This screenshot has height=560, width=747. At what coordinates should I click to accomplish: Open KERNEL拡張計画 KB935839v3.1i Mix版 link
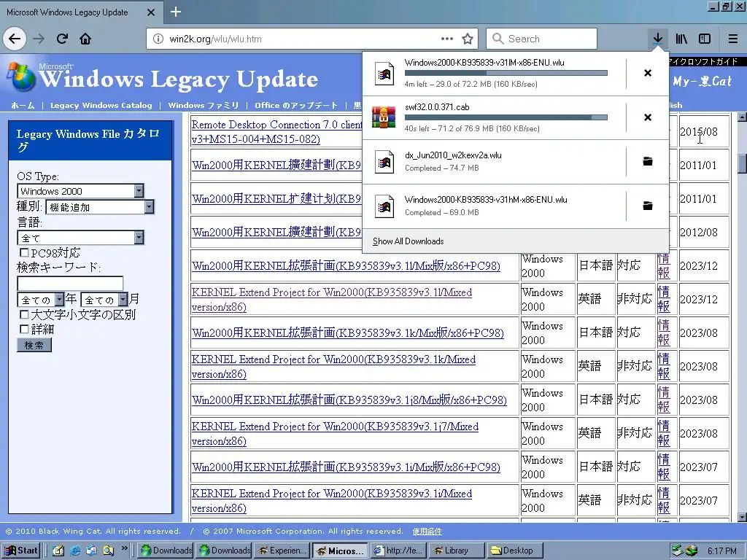tap(346, 467)
